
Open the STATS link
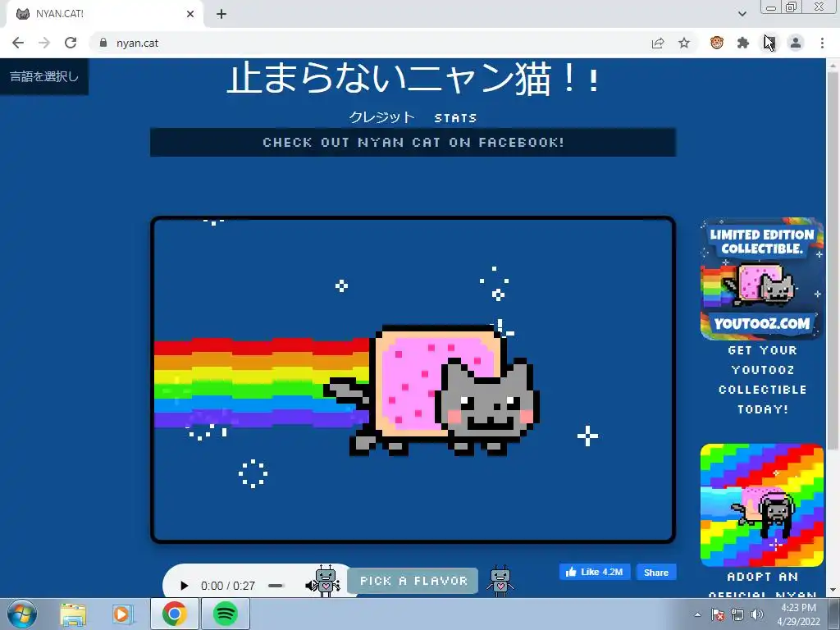click(x=455, y=118)
